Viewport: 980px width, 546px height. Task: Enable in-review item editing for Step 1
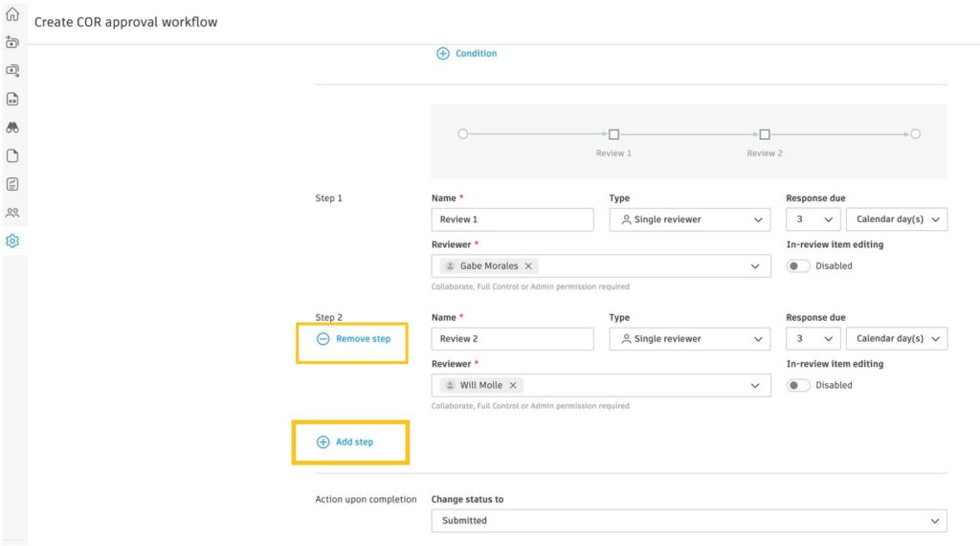coord(798,266)
